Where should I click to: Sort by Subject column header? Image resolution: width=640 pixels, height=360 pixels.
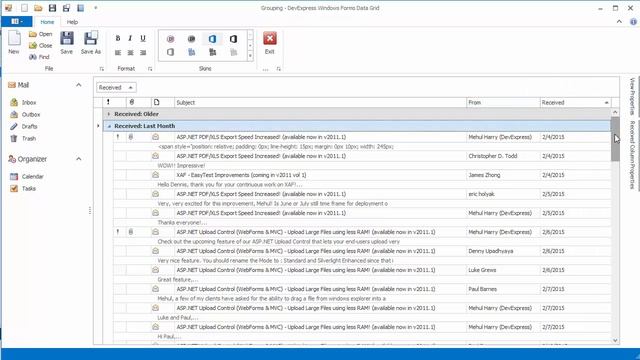pos(320,102)
